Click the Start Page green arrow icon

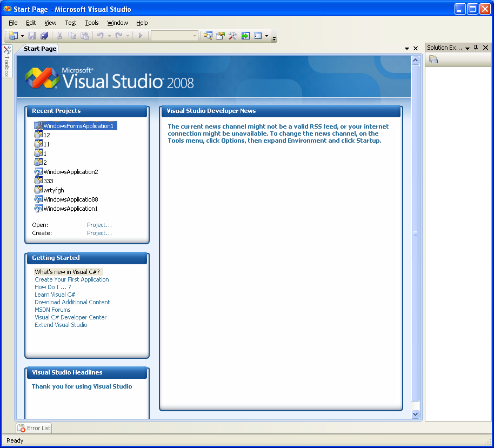[245, 36]
